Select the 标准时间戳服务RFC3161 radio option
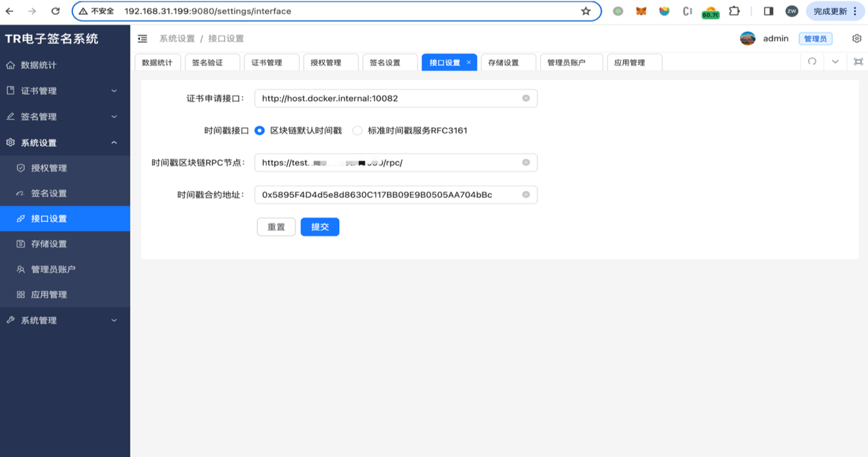Viewport: 868px width, 457px height. tap(357, 130)
